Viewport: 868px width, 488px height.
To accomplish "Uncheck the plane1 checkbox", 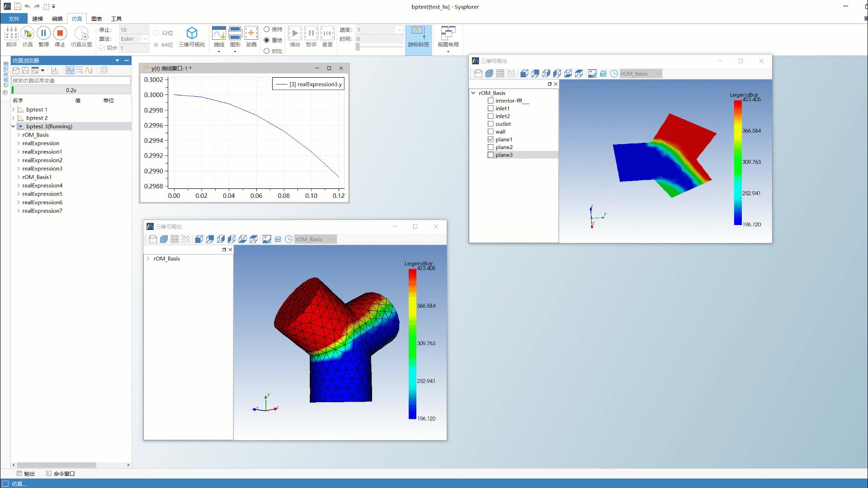I will coord(491,140).
